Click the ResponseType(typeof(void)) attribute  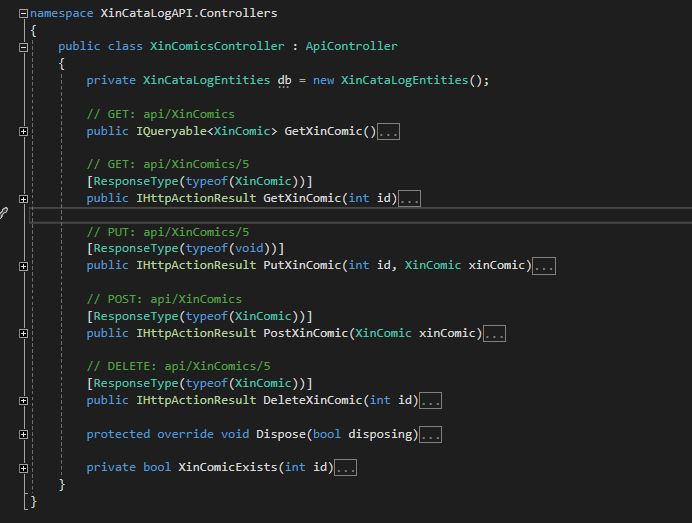pyautogui.click(x=185, y=248)
